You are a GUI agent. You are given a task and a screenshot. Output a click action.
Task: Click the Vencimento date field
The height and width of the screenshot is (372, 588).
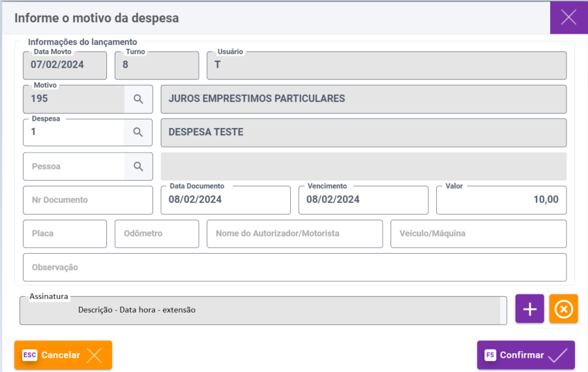[x=363, y=200]
